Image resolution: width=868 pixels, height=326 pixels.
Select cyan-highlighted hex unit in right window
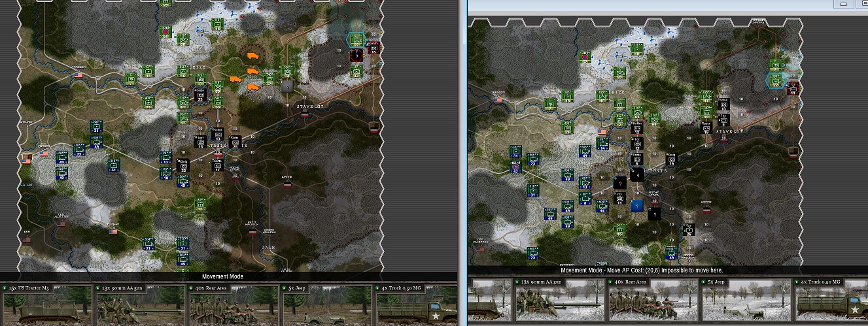coord(776,80)
